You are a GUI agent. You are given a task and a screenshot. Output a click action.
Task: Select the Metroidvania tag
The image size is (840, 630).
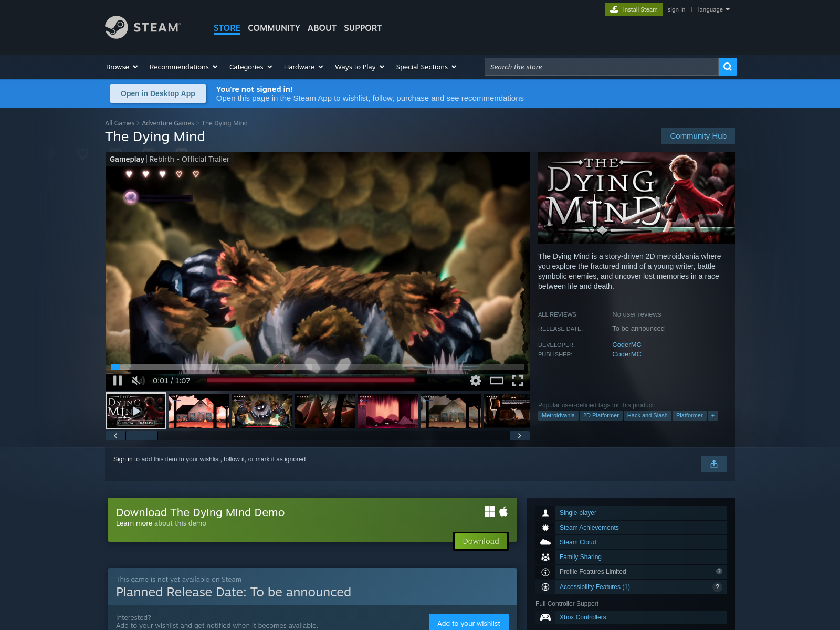coord(558,416)
